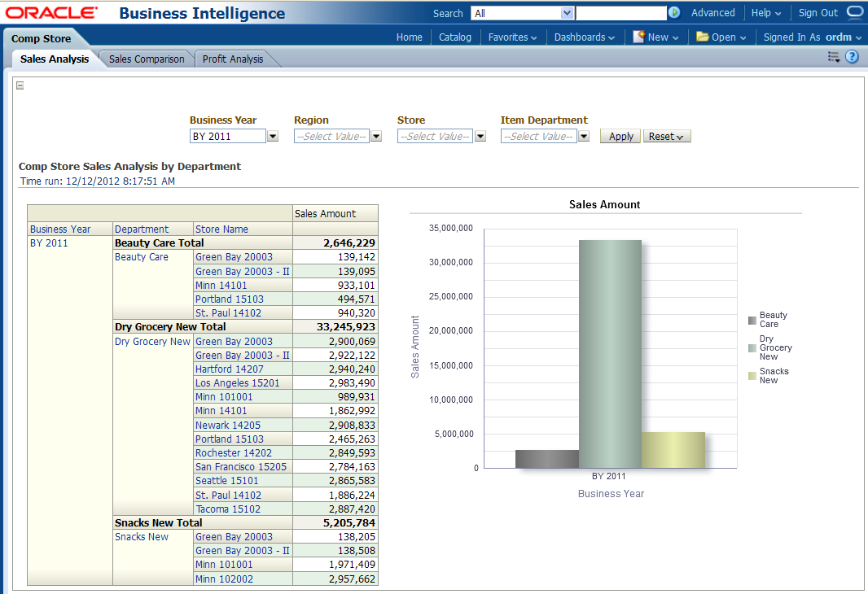The image size is (868, 594).
Task: Open the Dashboards menu
Action: (584, 37)
